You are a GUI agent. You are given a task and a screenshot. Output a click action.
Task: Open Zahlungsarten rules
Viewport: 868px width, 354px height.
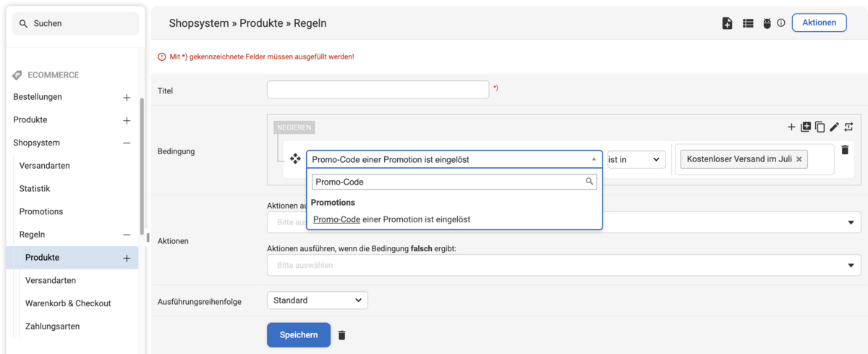click(x=52, y=326)
